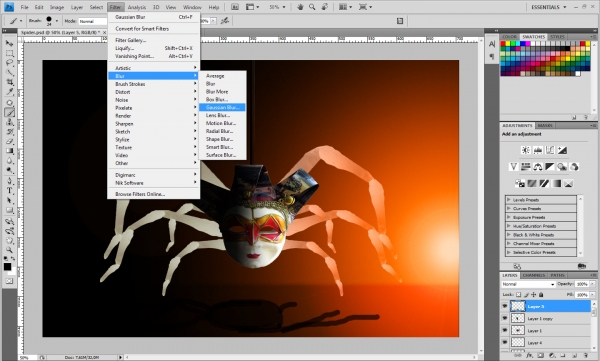Select the Rectangular Marquee tool
This screenshot has width=600, height=361.
point(10,53)
